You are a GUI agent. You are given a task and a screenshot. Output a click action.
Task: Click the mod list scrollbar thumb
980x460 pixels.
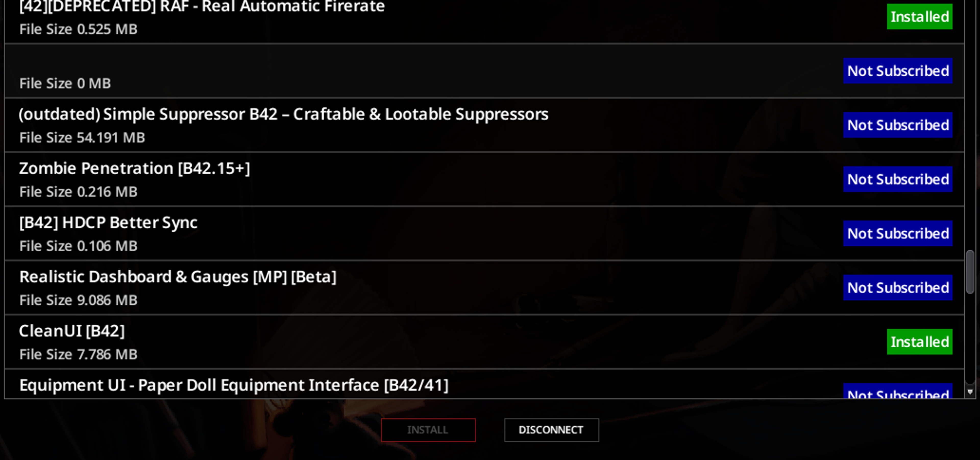(x=970, y=271)
